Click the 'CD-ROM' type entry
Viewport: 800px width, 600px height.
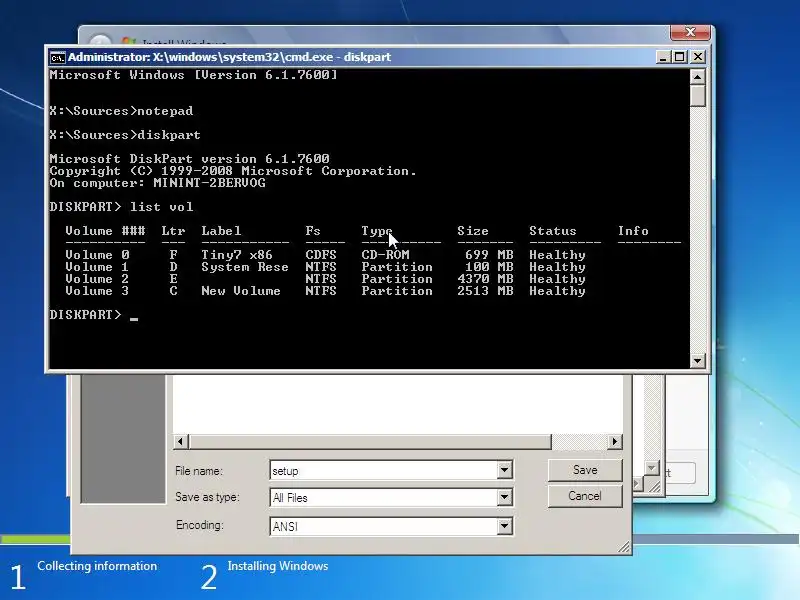385,255
